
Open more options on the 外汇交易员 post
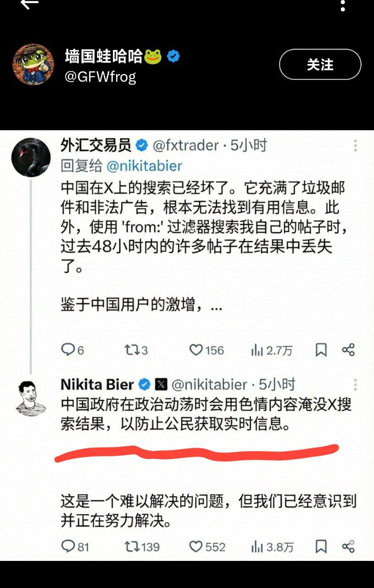[x=355, y=146]
